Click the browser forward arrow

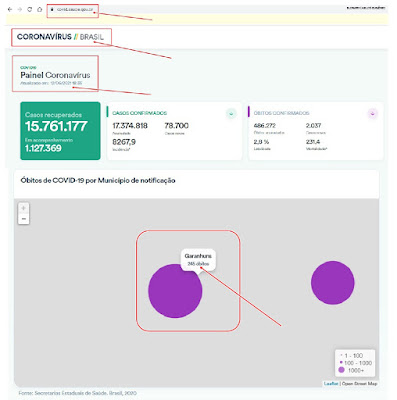[x=20, y=10]
